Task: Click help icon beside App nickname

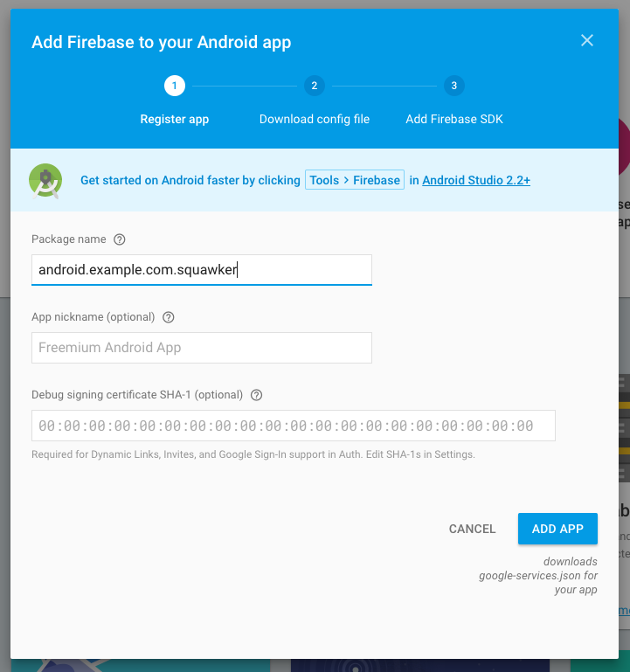Action: point(169,317)
